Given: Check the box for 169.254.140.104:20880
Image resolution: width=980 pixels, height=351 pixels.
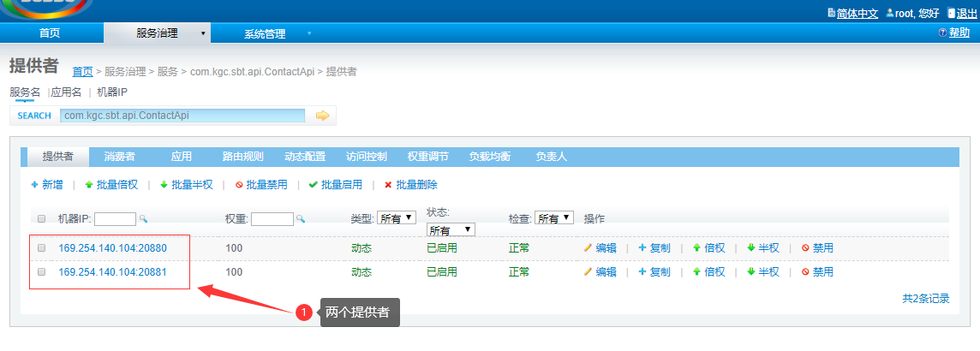Looking at the screenshot, I should [x=42, y=248].
